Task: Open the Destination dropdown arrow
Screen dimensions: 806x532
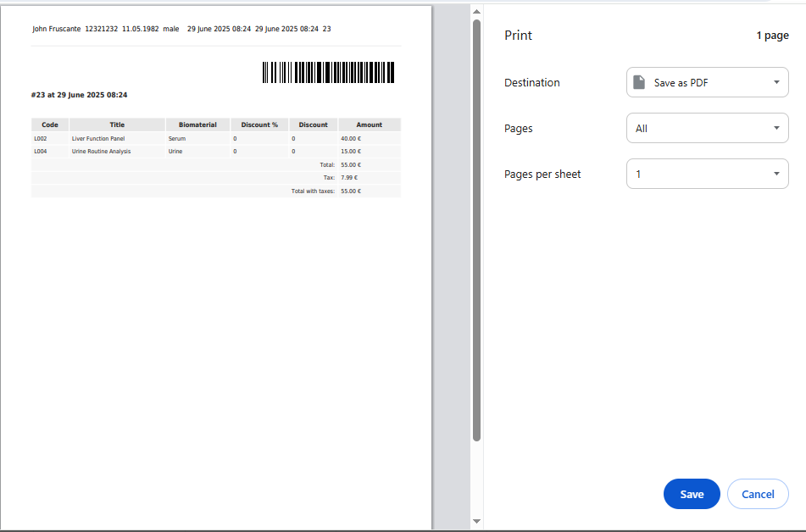Action: tap(776, 83)
